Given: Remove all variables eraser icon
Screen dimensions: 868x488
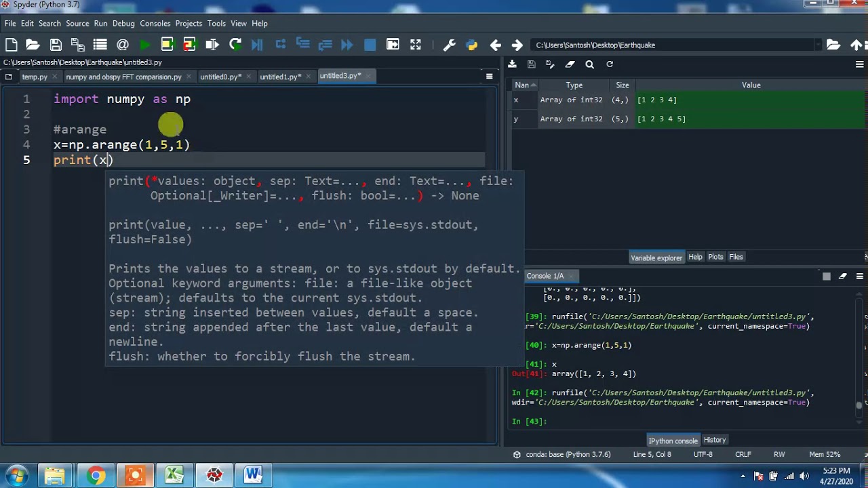Looking at the screenshot, I should tap(570, 64).
